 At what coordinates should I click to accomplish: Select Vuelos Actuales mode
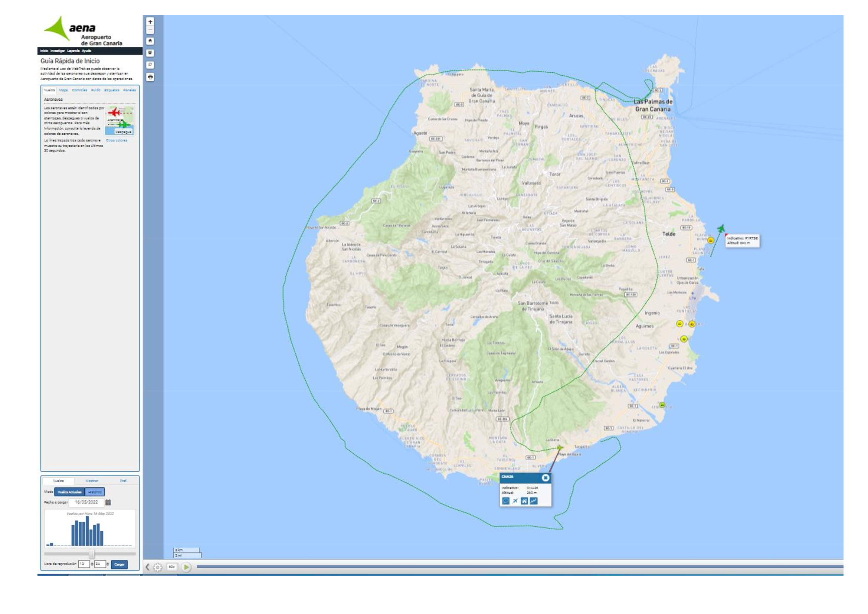[x=69, y=492]
